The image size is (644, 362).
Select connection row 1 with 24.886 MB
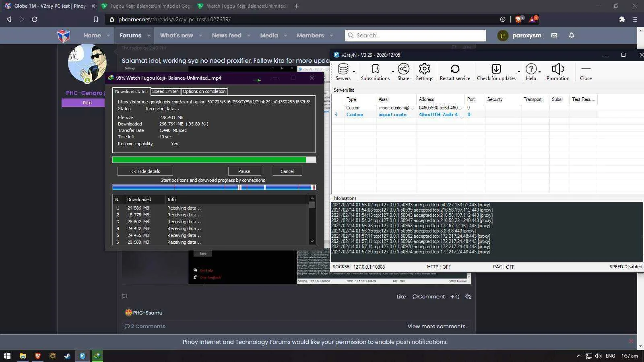point(210,208)
